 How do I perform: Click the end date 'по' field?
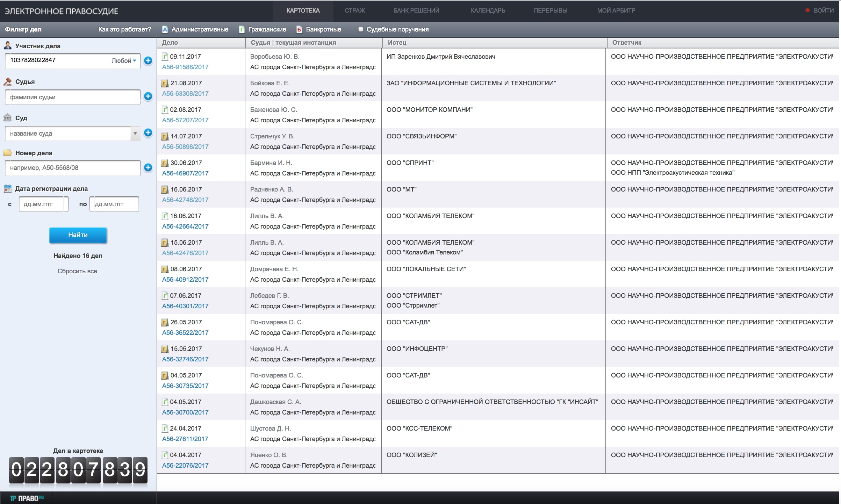[114, 204]
